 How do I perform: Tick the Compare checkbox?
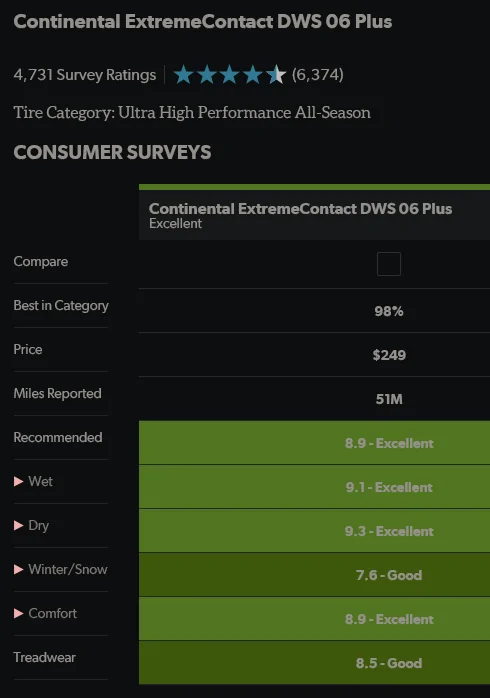(x=389, y=264)
